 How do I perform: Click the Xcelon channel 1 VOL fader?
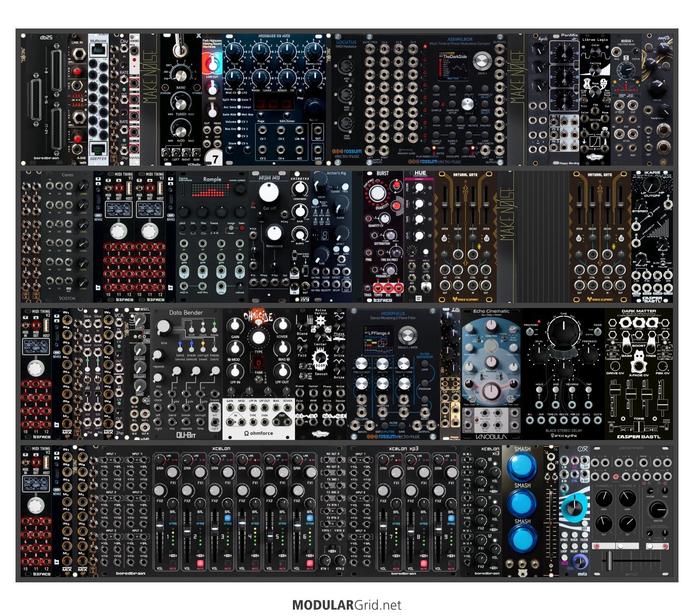pyautogui.click(x=160, y=526)
